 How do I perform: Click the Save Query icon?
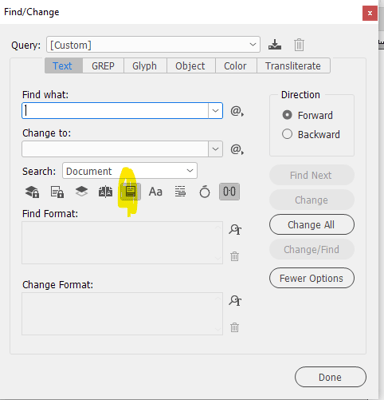click(275, 45)
